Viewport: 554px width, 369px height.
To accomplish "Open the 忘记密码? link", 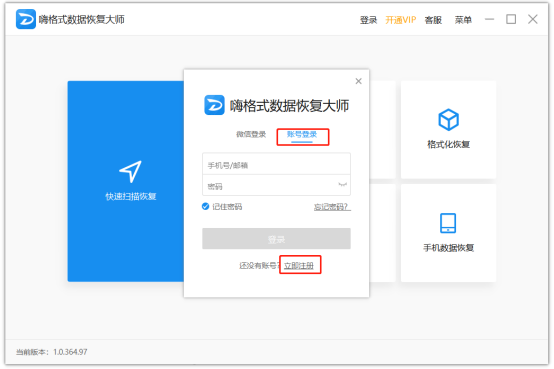I will tap(332, 207).
